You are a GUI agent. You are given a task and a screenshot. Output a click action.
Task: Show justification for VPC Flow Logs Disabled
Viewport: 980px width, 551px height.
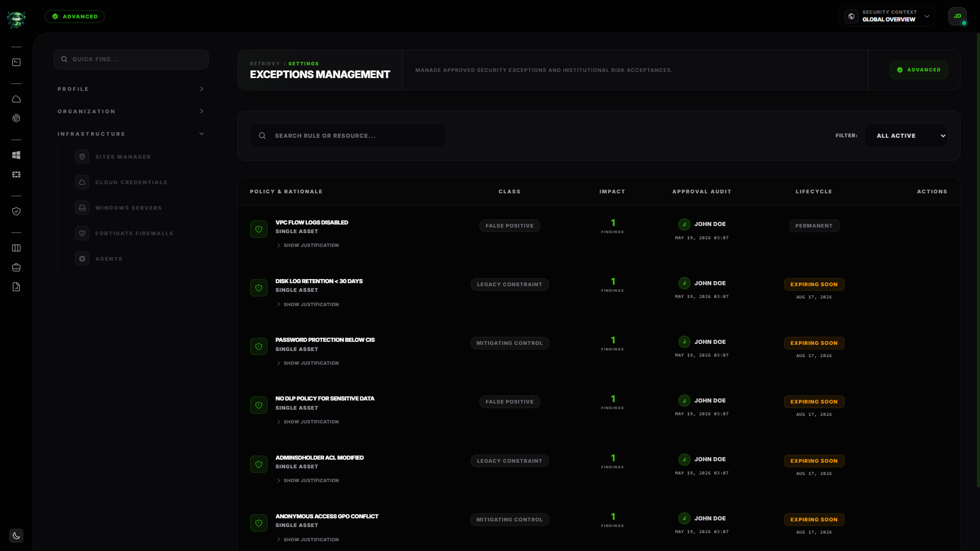coord(307,245)
